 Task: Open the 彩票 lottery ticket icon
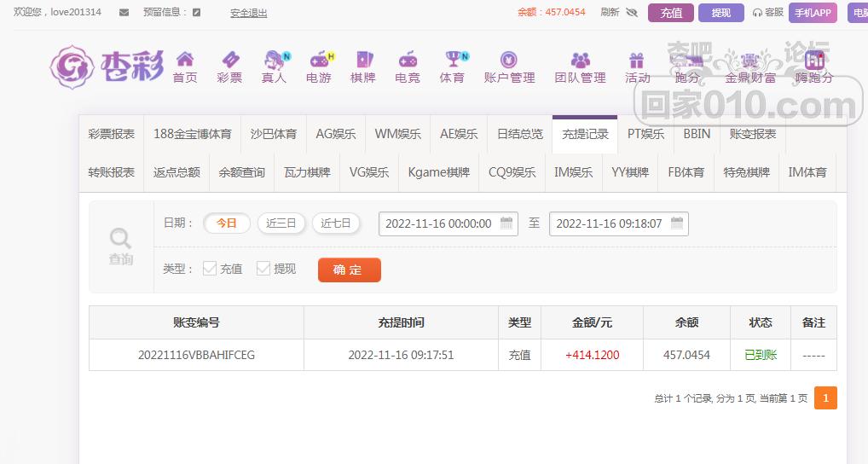tap(229, 60)
